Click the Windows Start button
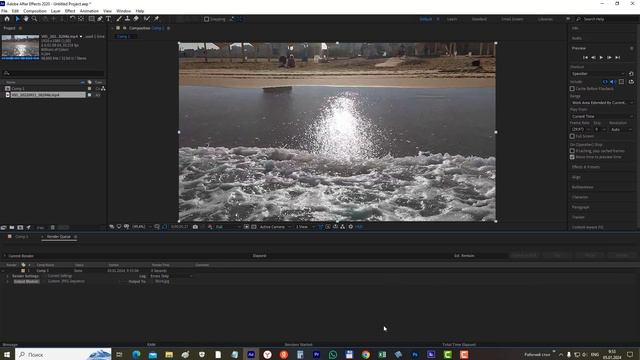 pos(7,355)
